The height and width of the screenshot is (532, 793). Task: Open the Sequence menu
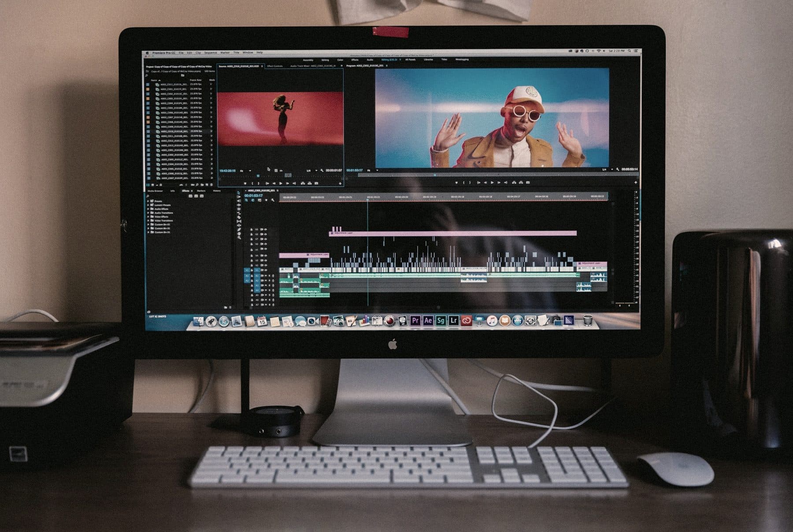tap(211, 52)
